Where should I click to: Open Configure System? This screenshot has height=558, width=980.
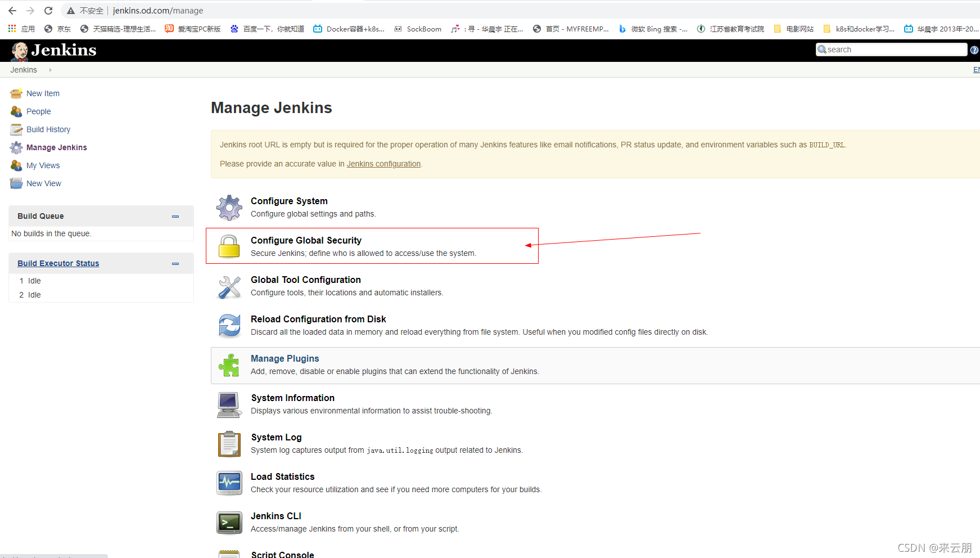click(x=289, y=201)
